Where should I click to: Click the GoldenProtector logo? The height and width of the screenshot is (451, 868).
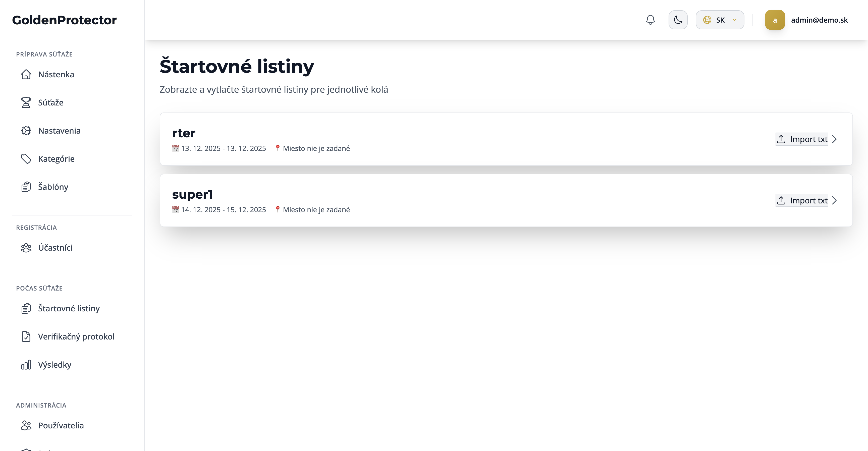click(64, 20)
